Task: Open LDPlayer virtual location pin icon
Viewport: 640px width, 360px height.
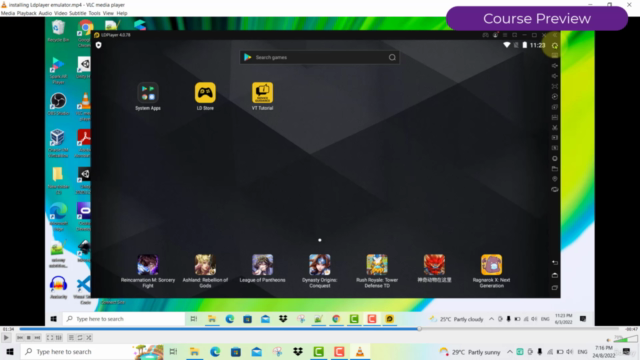Action: click(555, 179)
